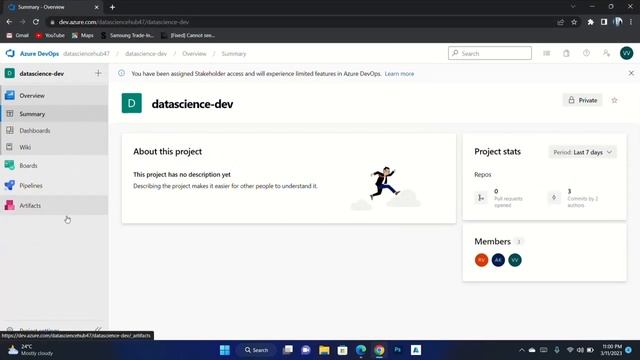Open the browser extensions puzzle icon
The image size is (640, 360).
point(590,22)
